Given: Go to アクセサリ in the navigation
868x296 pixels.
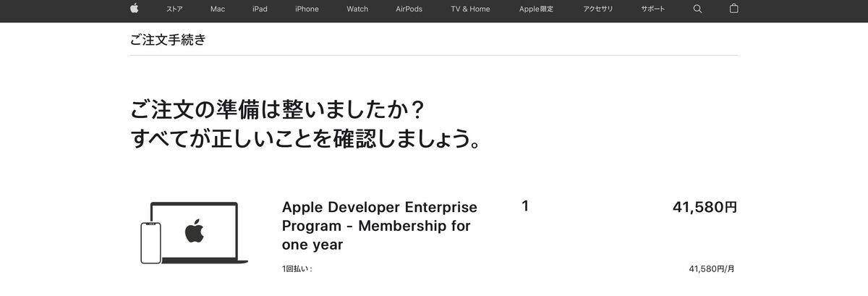Looking at the screenshot, I should (598, 9).
